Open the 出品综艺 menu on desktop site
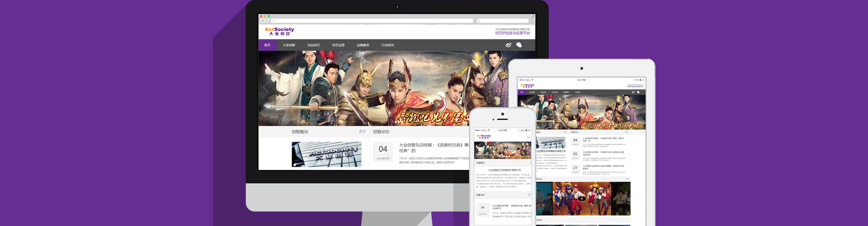This screenshot has height=226, width=868. [x=314, y=45]
